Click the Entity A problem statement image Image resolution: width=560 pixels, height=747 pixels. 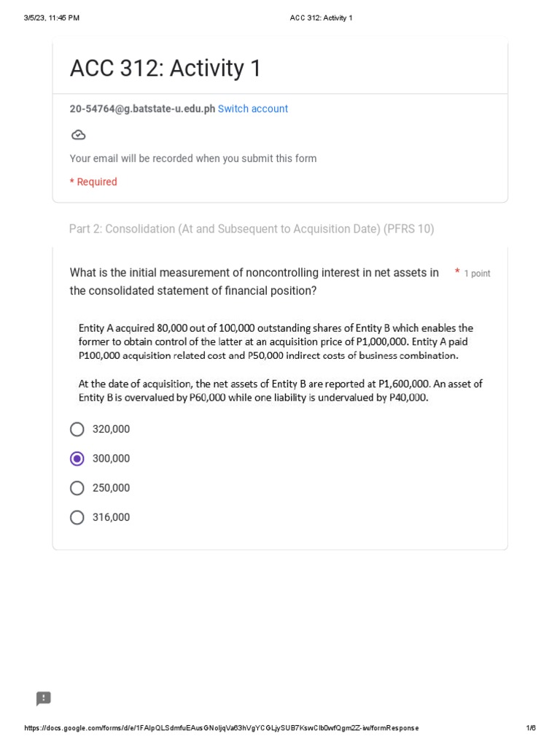click(x=280, y=363)
